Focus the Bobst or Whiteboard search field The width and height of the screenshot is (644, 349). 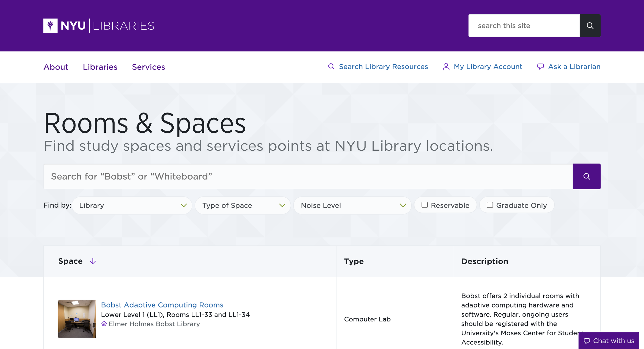point(308,176)
